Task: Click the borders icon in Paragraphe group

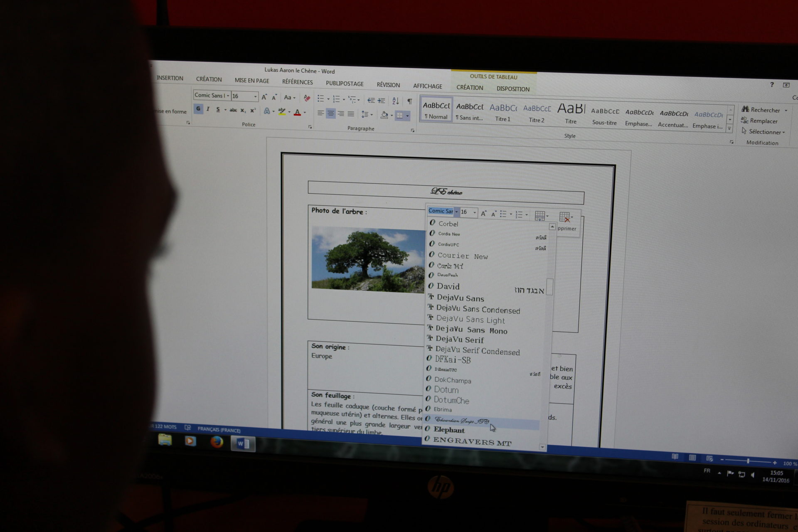Action: coord(399,115)
